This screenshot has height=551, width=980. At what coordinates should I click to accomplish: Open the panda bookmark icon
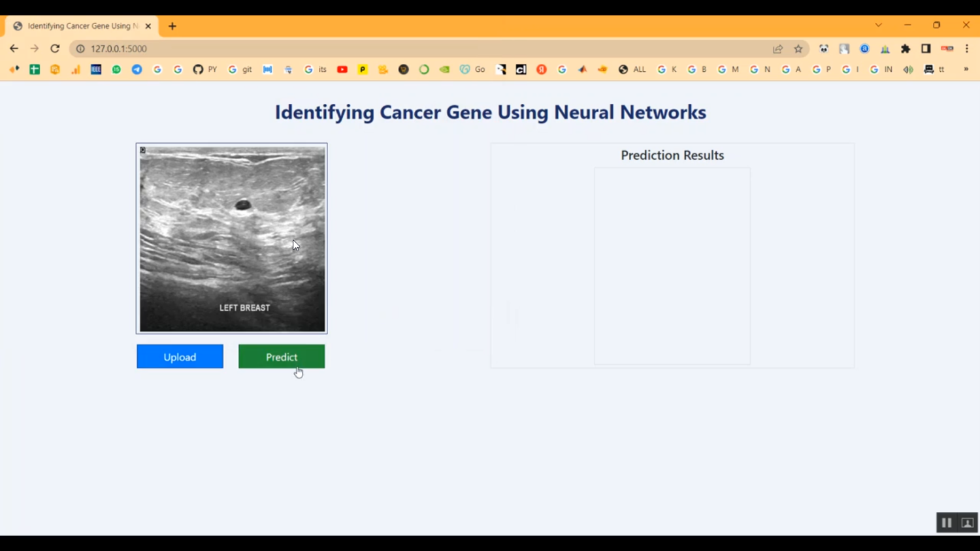tap(824, 48)
